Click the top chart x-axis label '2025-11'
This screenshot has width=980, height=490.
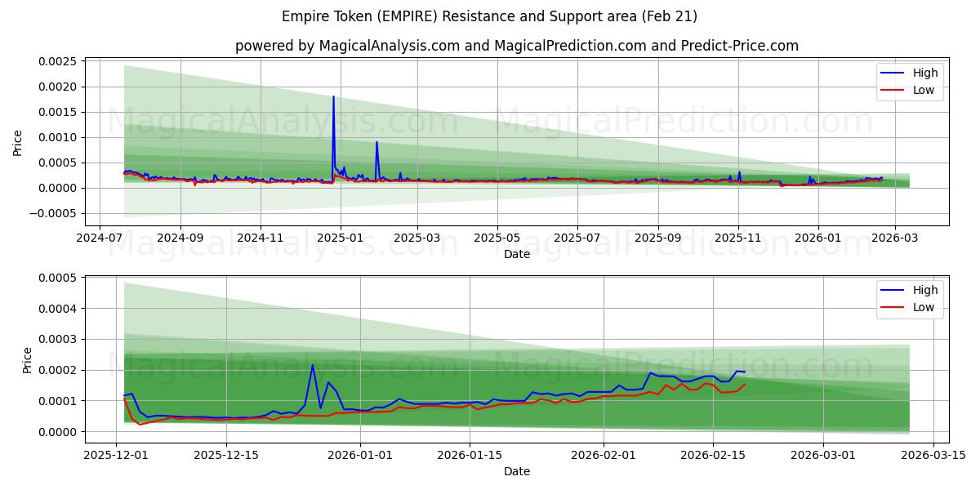coord(738,237)
